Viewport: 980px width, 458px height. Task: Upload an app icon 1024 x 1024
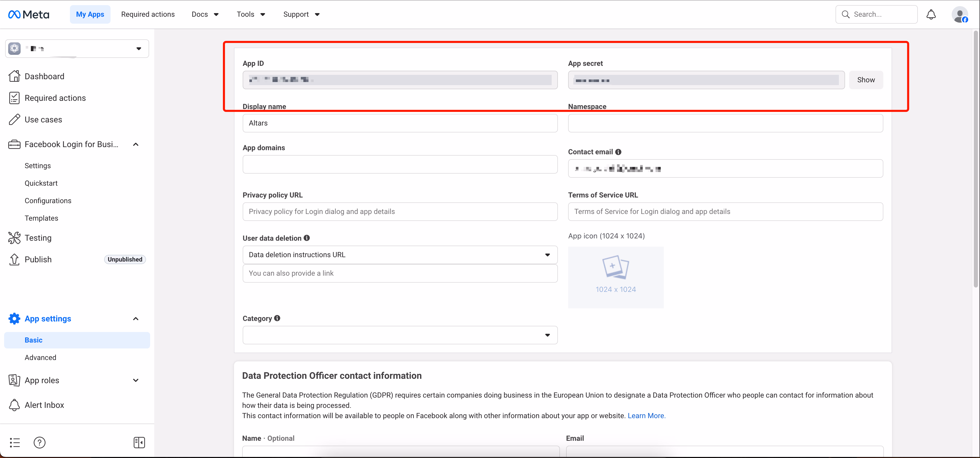[615, 277]
